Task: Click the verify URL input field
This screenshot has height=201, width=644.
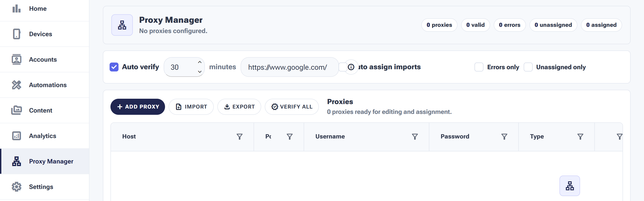Action: coord(290,67)
